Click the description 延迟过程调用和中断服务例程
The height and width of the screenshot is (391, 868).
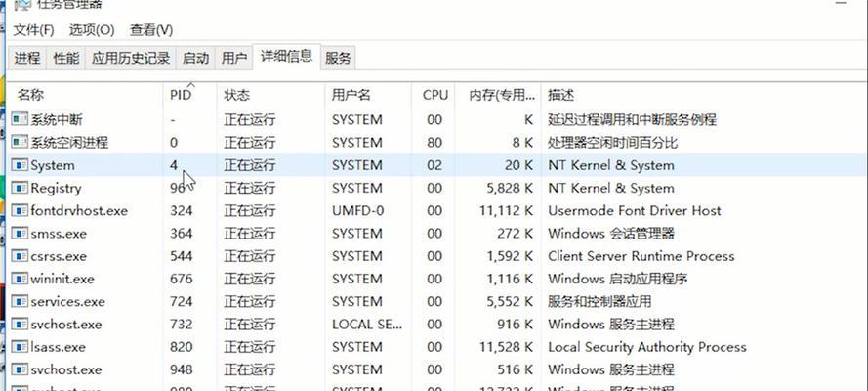632,119
